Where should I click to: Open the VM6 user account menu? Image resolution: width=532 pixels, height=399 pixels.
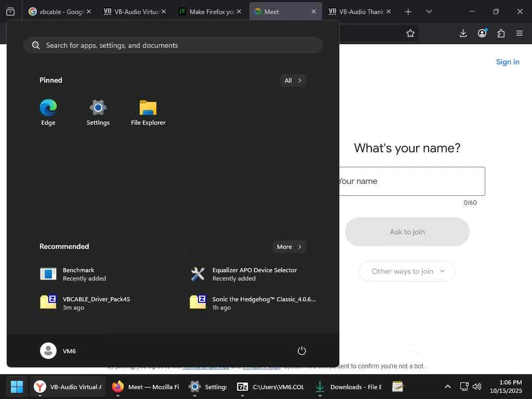click(x=58, y=351)
